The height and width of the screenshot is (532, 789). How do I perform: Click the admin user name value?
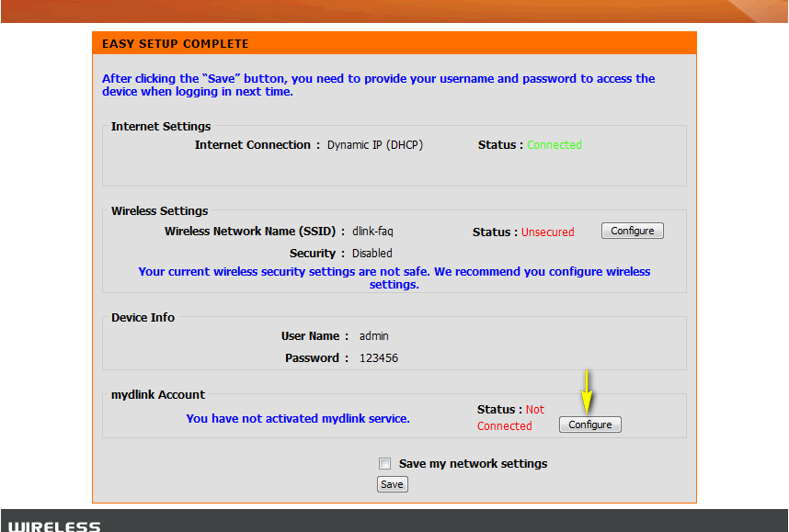click(373, 336)
